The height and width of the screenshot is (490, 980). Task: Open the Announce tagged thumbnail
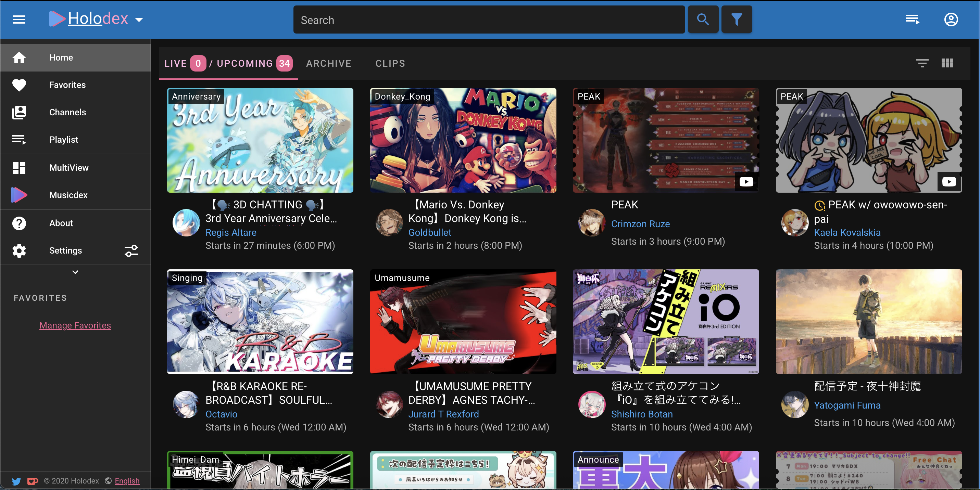point(666,470)
